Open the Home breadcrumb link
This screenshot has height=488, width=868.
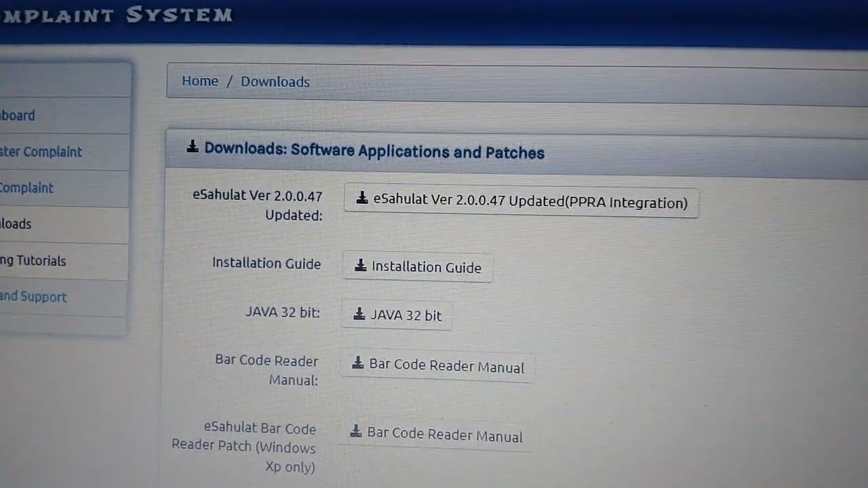tap(200, 81)
